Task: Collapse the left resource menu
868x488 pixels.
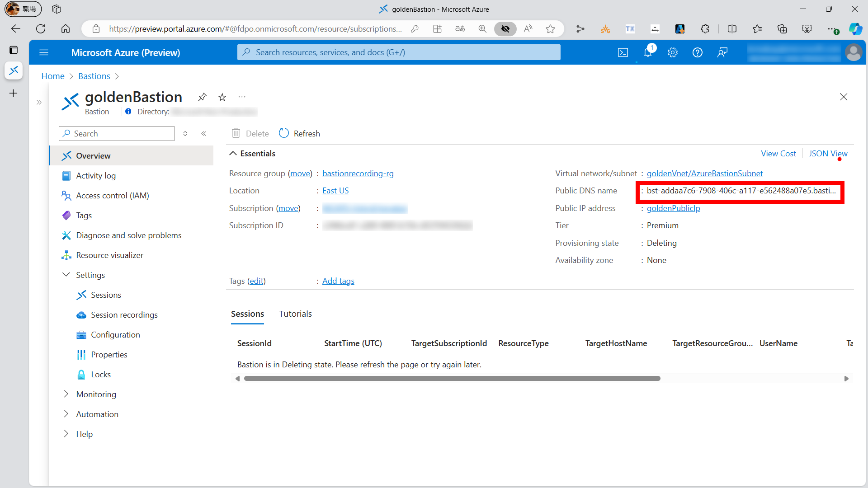Action: (204, 133)
